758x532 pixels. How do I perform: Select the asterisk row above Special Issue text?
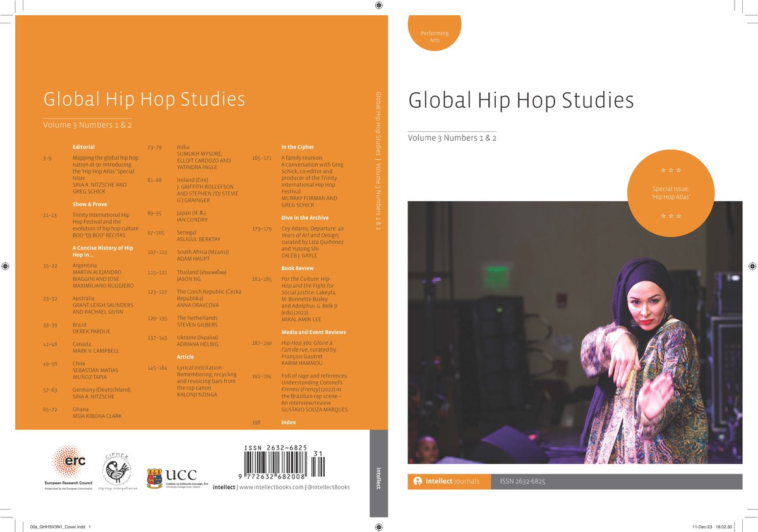click(x=671, y=169)
